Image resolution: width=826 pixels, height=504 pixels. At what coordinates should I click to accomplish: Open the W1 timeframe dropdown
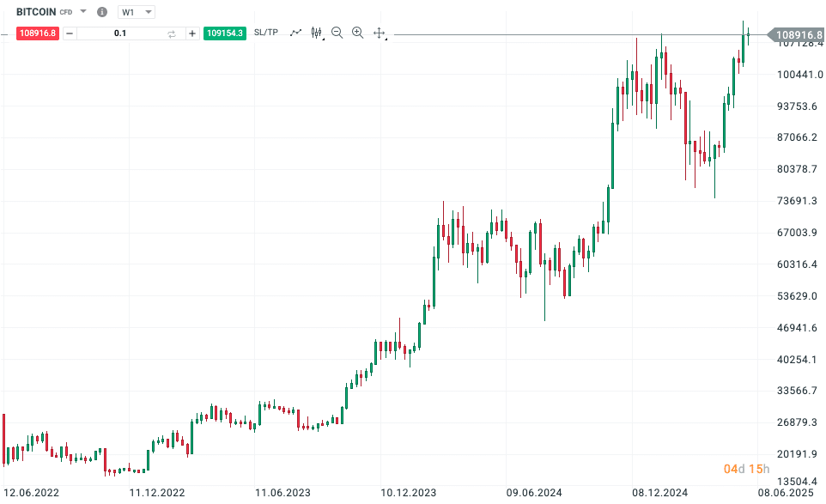click(x=136, y=11)
